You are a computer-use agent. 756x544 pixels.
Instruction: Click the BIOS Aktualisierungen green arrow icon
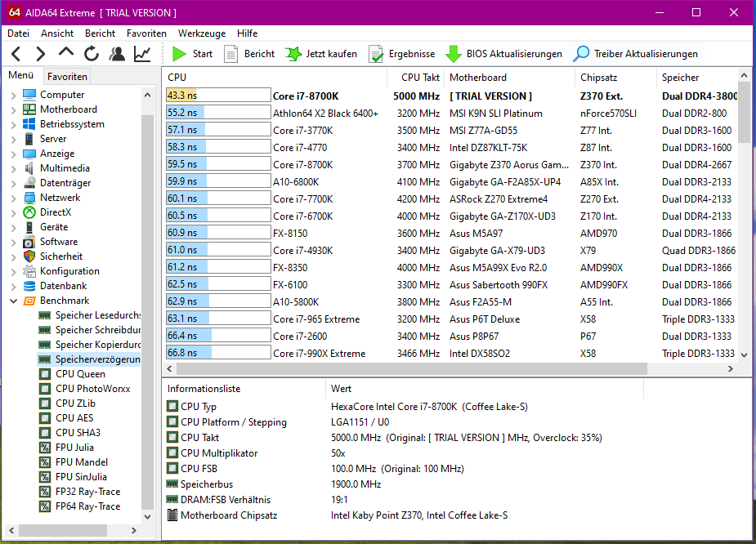click(x=454, y=53)
